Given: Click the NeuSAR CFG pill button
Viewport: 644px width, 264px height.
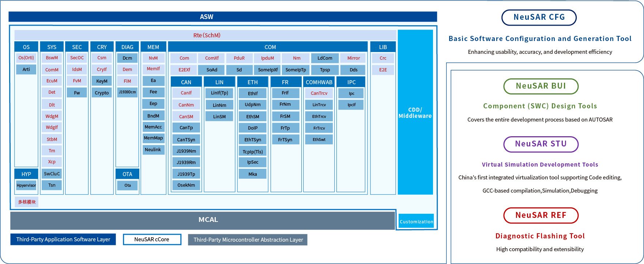Looking at the screenshot, I should pyautogui.click(x=539, y=17).
